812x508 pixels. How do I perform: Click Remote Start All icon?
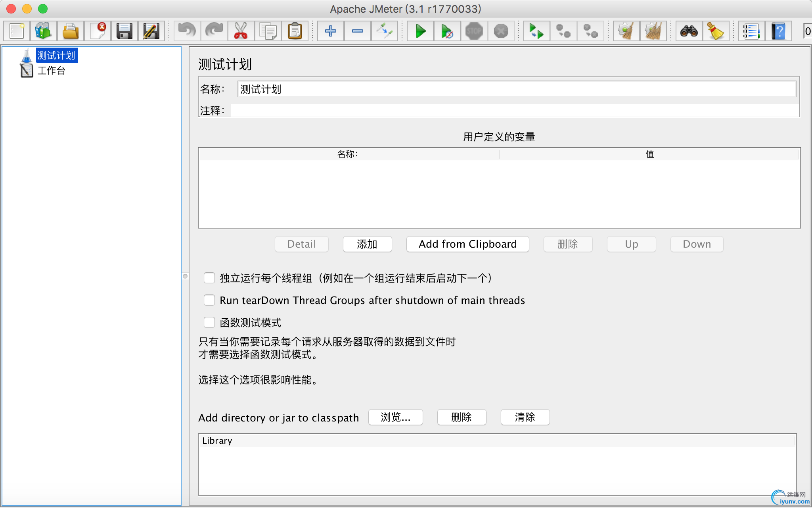coord(537,31)
